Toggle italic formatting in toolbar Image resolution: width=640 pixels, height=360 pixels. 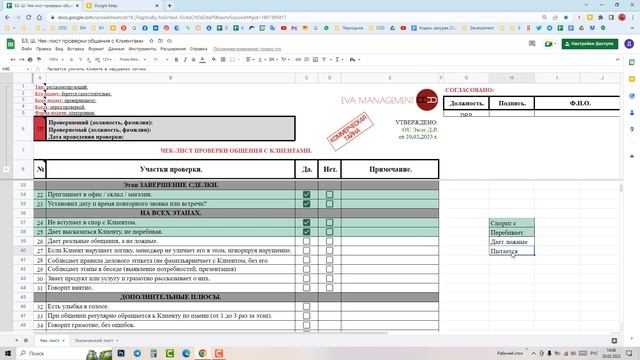coord(185,60)
